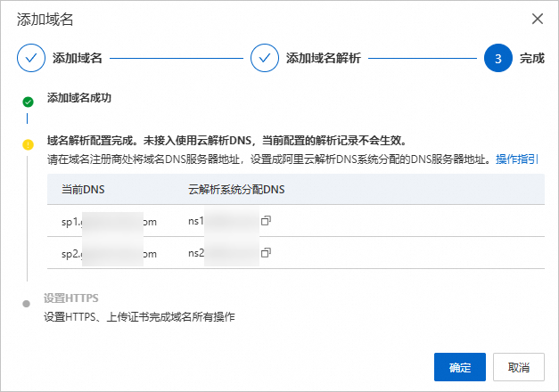
Task: Click the grey 设置HTTPS step dot
Action: coord(27,304)
